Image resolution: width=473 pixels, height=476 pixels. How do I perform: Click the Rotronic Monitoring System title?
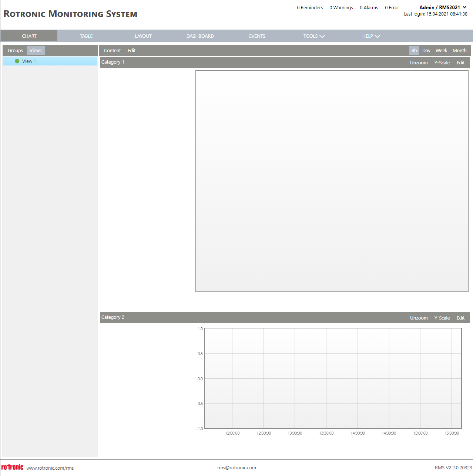click(70, 14)
